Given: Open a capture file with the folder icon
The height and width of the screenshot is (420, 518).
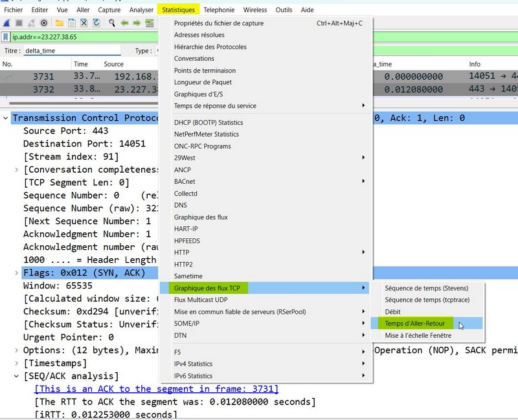Looking at the screenshot, I should click(59, 23).
